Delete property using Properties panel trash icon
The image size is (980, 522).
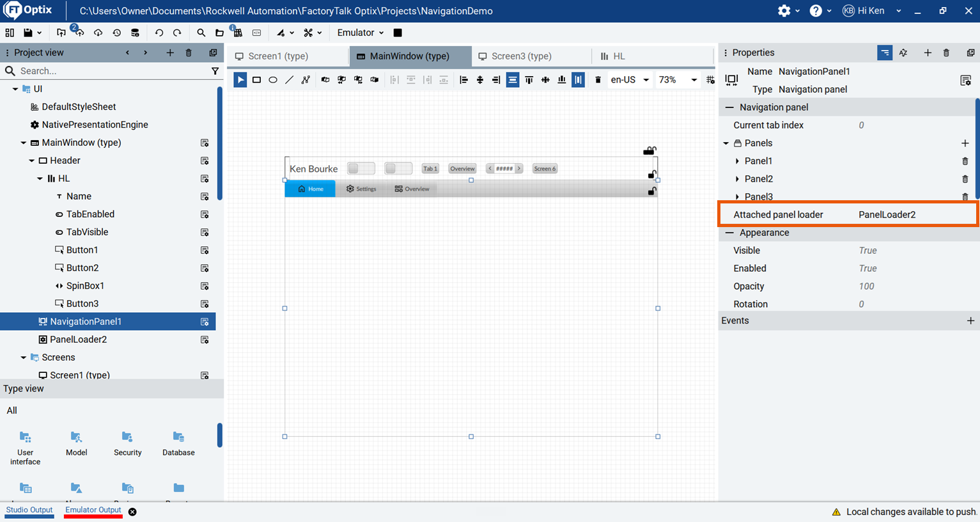click(x=947, y=53)
